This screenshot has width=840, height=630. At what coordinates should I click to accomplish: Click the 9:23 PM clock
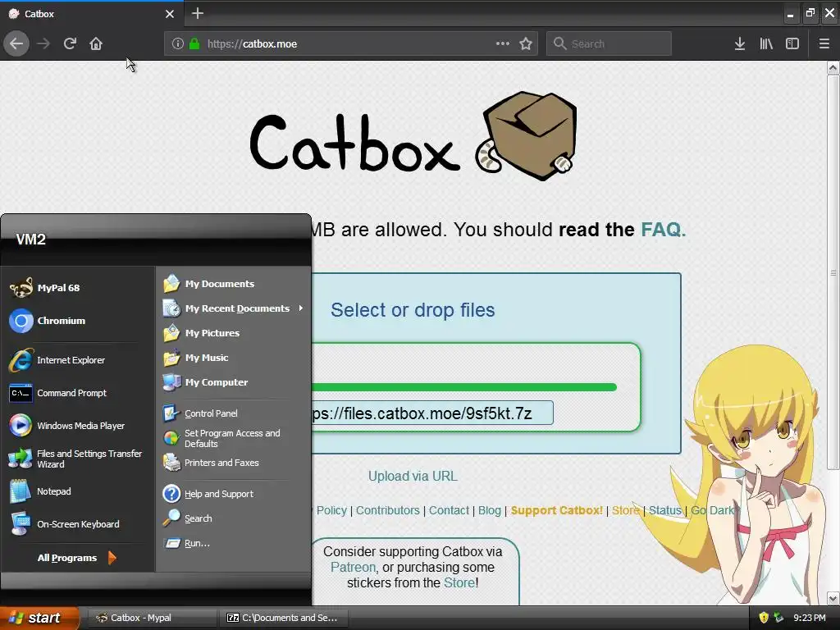pyautogui.click(x=810, y=618)
